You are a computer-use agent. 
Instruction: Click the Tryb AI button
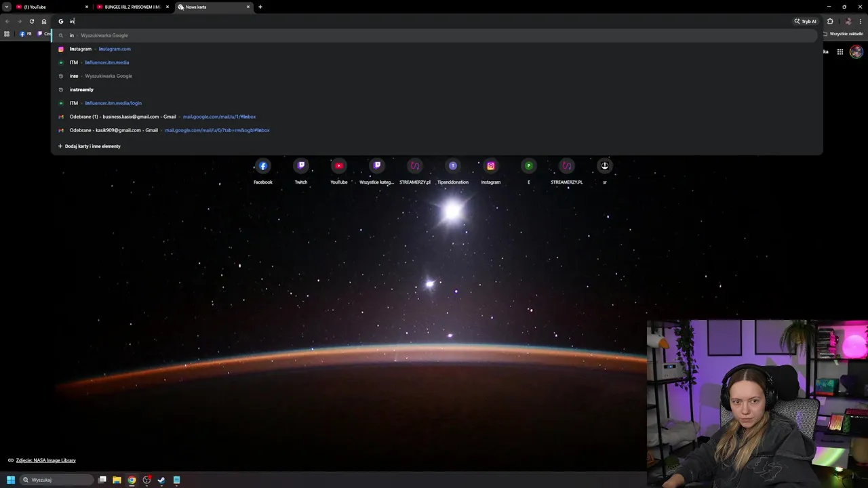[x=805, y=21]
